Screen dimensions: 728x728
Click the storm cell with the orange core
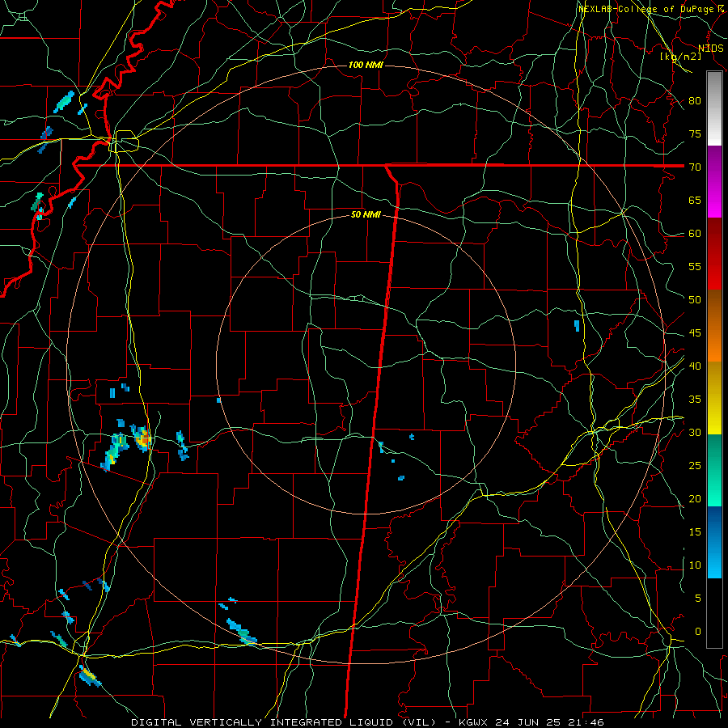(x=142, y=438)
